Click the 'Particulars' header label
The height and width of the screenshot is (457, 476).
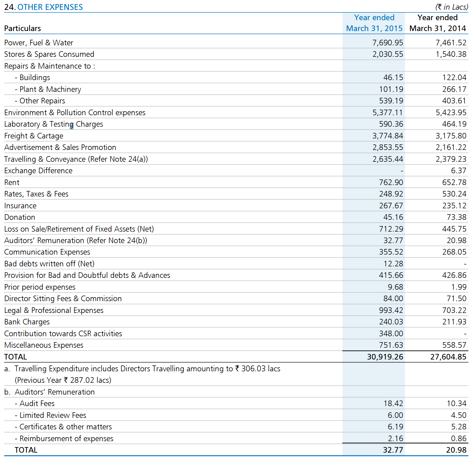[23, 28]
